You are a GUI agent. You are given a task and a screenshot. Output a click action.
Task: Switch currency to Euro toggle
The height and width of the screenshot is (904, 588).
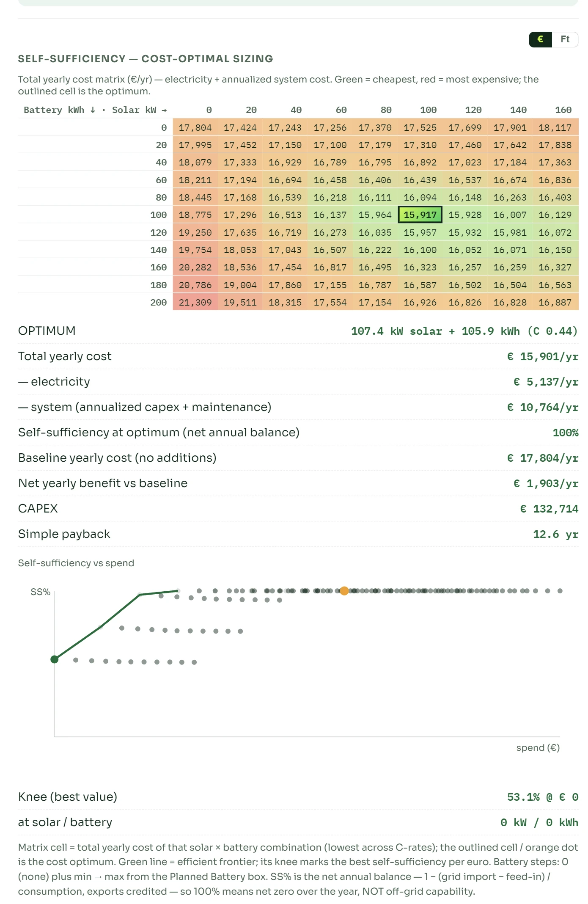540,39
